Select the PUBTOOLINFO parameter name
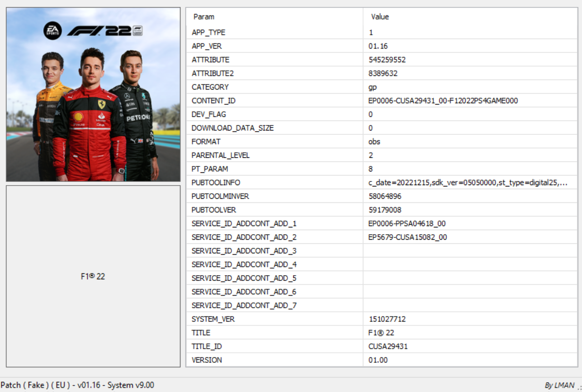 pyautogui.click(x=216, y=182)
